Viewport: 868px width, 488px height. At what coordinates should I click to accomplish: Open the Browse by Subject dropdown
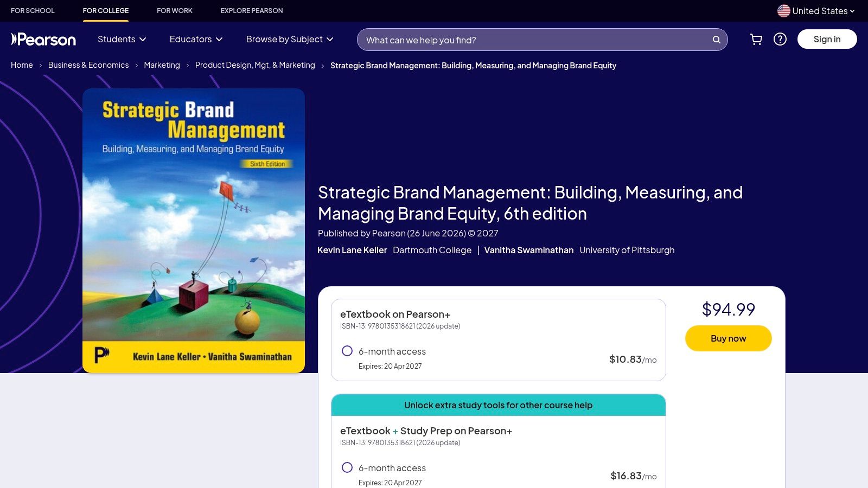(290, 39)
